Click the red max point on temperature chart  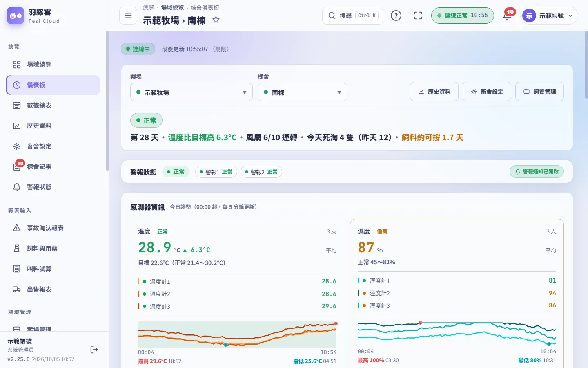(336, 323)
